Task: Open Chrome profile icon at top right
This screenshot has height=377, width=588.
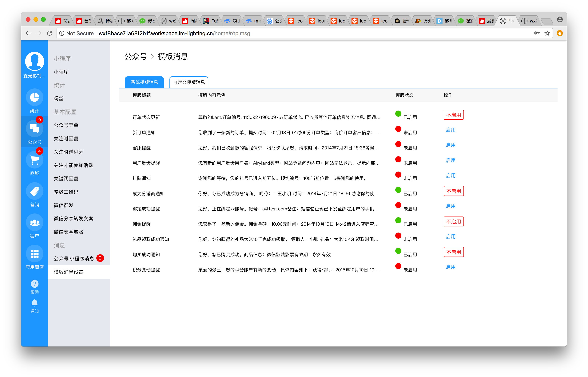Action: point(560,20)
